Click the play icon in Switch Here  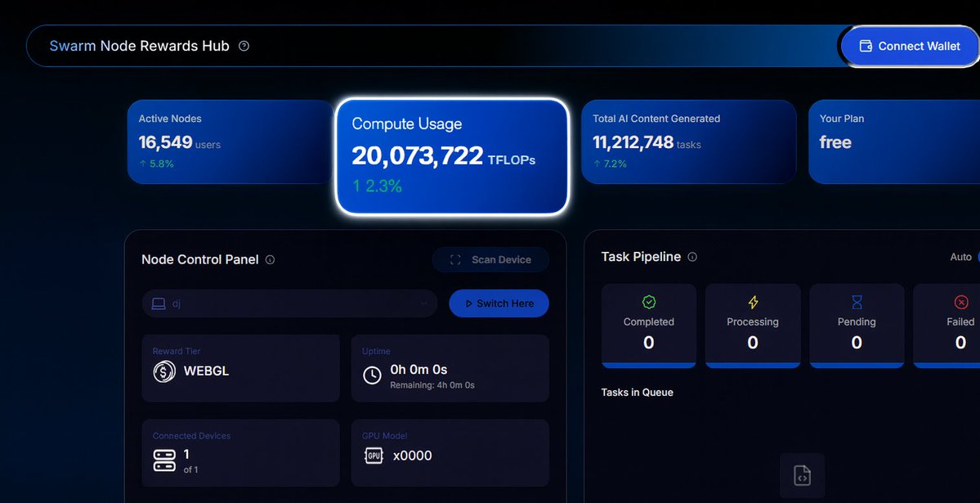tap(469, 303)
